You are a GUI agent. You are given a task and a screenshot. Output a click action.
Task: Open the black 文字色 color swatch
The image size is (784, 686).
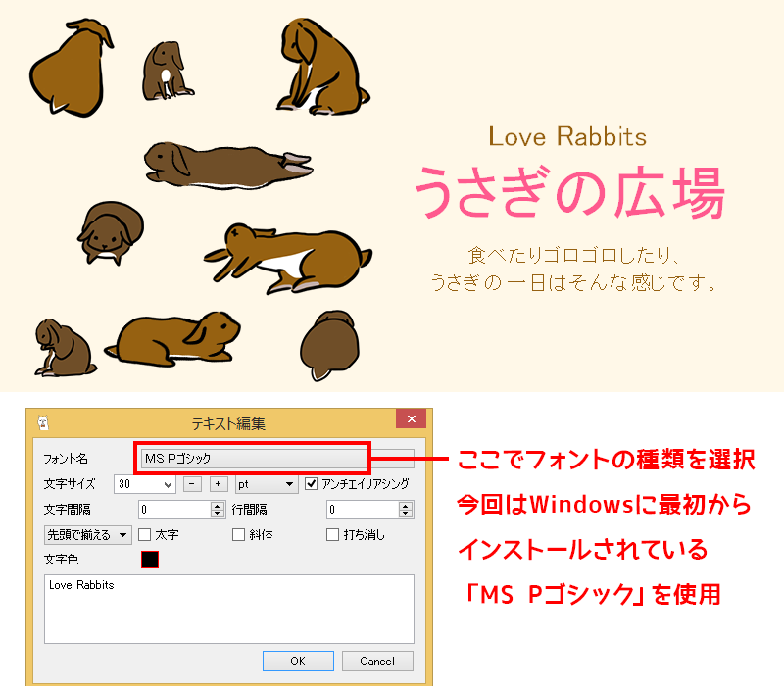coord(150,560)
